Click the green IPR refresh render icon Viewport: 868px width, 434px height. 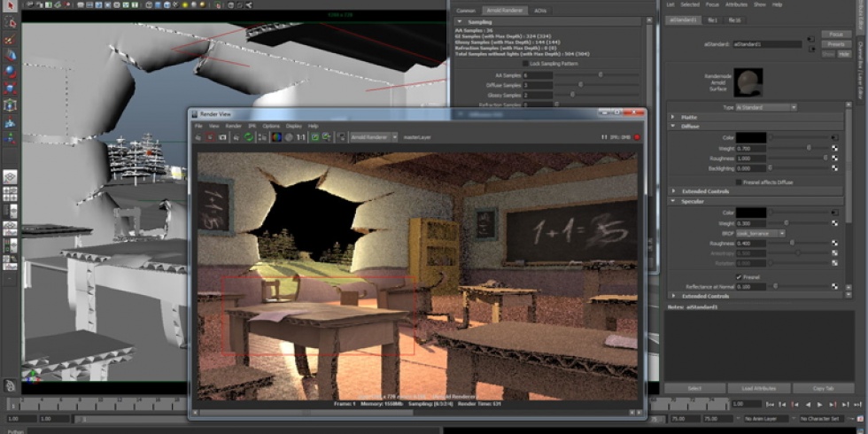pos(248,137)
